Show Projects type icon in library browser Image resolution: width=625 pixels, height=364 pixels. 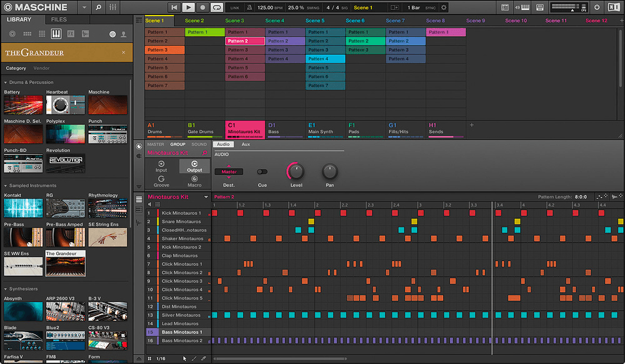coord(12,34)
